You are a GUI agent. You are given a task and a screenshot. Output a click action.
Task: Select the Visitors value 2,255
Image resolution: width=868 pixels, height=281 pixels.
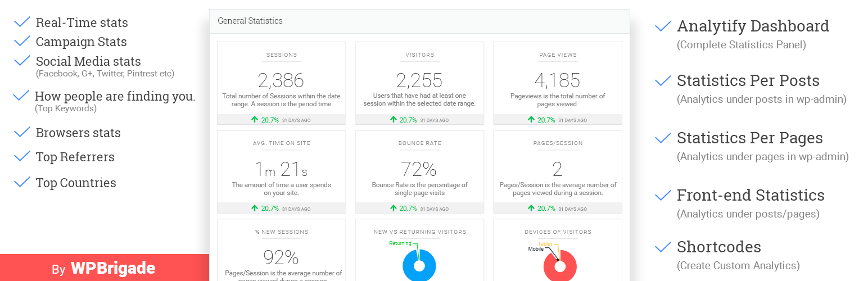[x=419, y=80]
